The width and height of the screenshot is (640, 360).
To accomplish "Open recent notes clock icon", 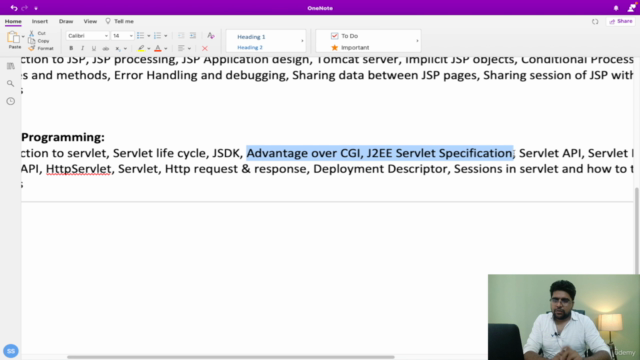I will [x=11, y=101].
